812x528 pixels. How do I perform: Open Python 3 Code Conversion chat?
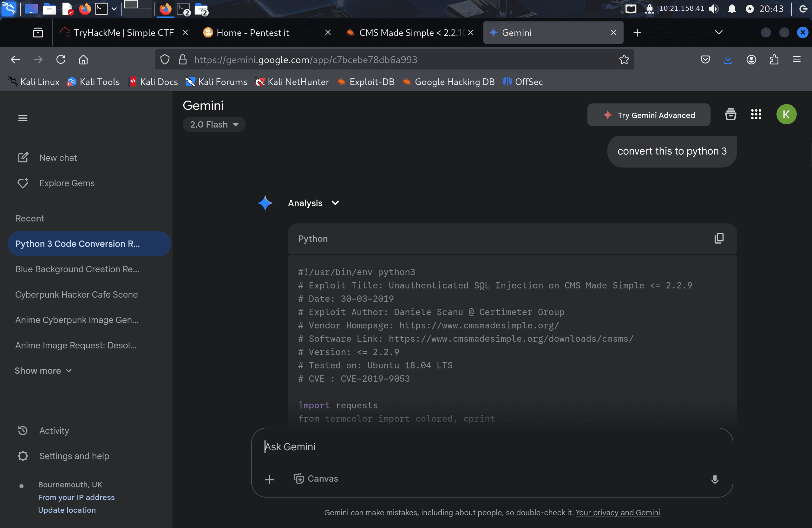[x=89, y=244]
